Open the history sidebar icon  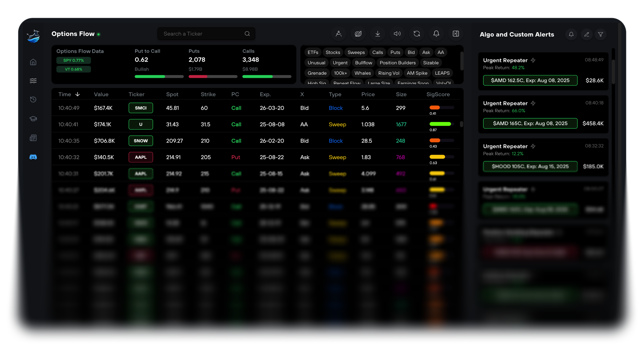click(33, 99)
